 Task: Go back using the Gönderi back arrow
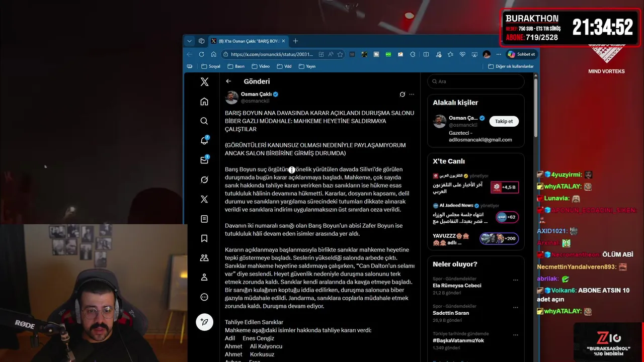point(228,81)
